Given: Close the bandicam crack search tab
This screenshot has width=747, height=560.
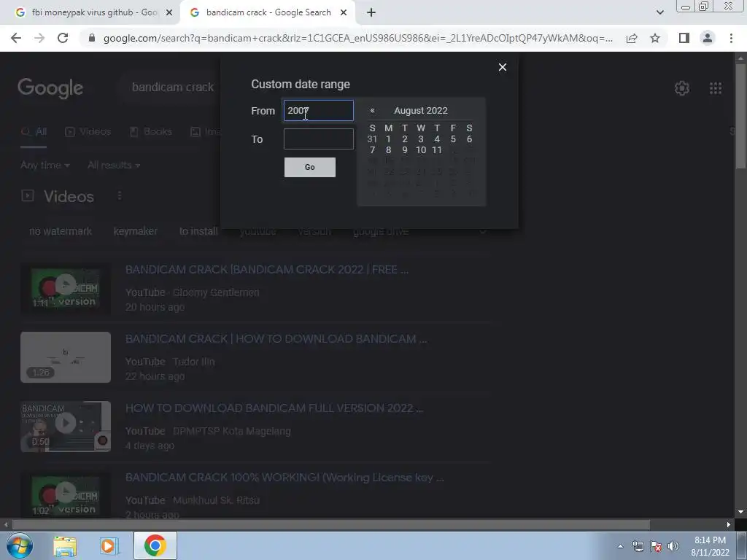Looking at the screenshot, I should (344, 13).
